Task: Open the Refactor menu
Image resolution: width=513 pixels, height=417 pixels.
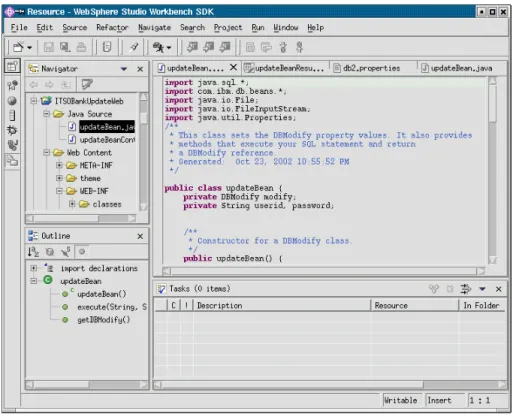Action: pos(112,27)
